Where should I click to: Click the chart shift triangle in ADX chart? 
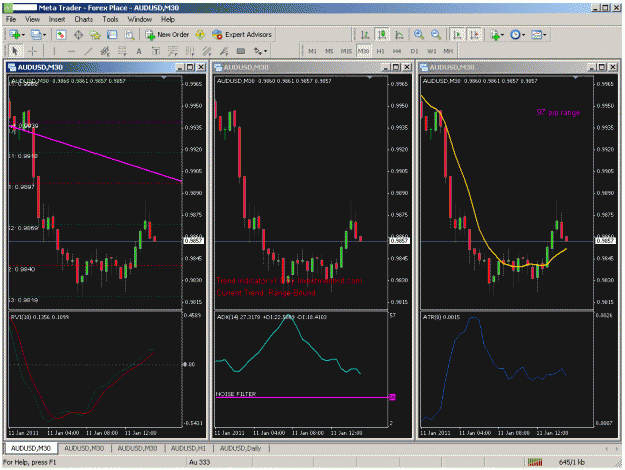coord(369,77)
